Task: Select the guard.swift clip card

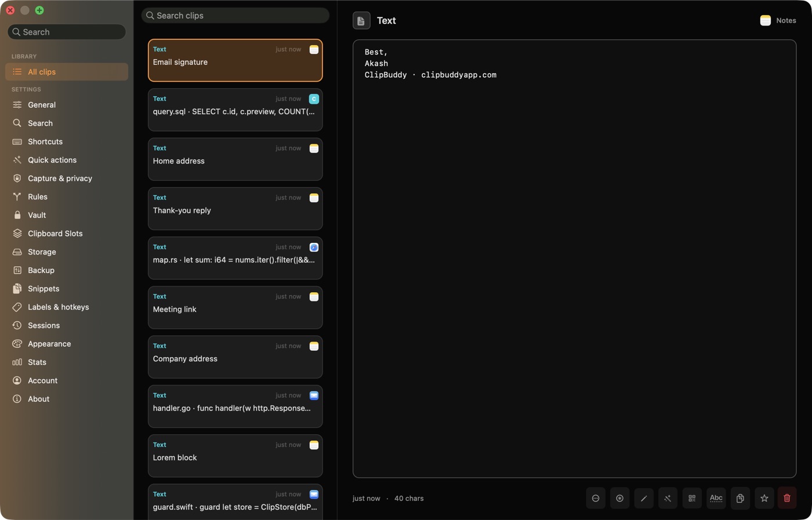Action: [235, 502]
